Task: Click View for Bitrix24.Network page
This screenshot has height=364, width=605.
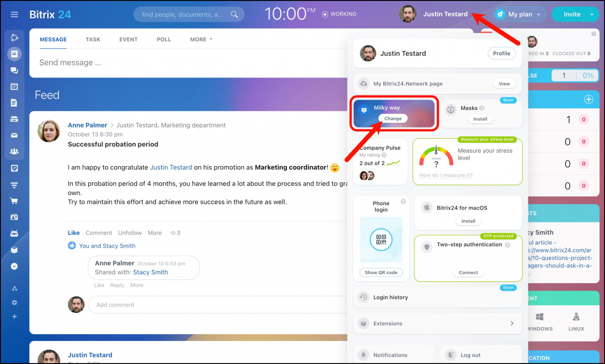Action: pyautogui.click(x=504, y=84)
